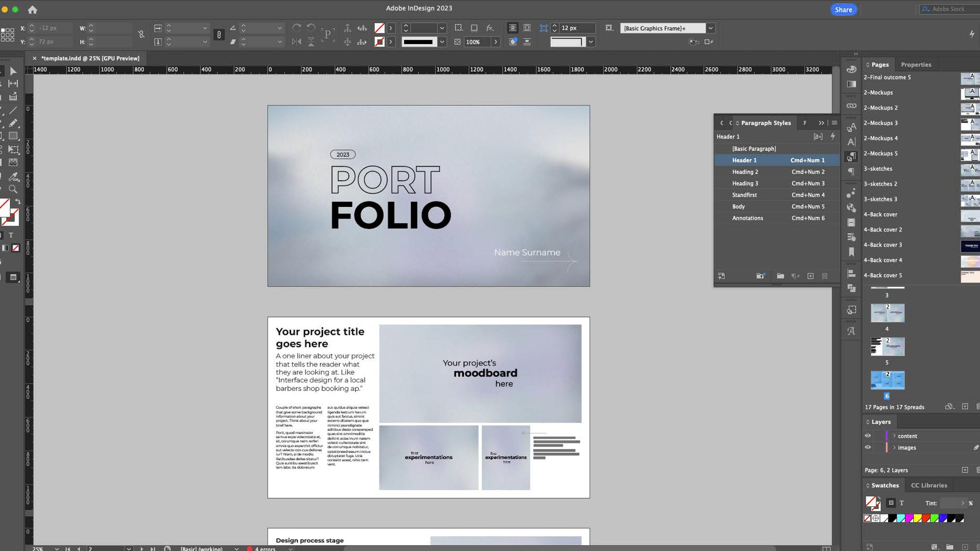Select the Rectangle tool
This screenshot has width=980, height=551.
pyautogui.click(x=13, y=136)
